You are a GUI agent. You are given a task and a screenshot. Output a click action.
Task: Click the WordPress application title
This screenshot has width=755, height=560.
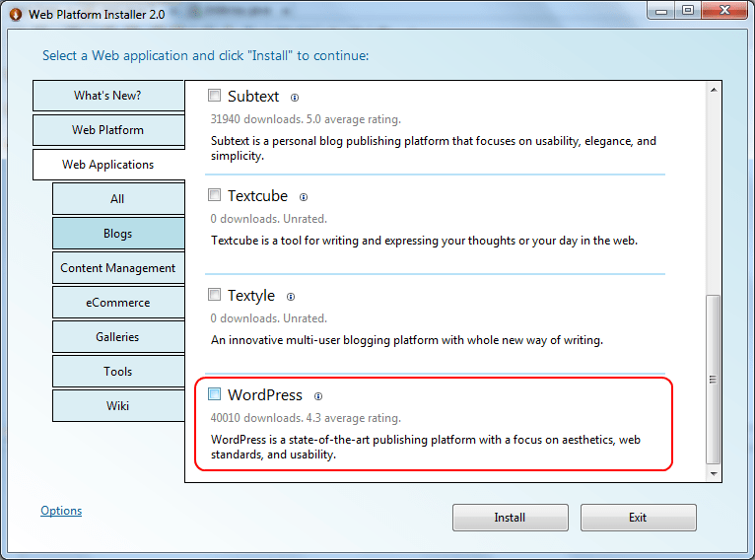pos(265,395)
